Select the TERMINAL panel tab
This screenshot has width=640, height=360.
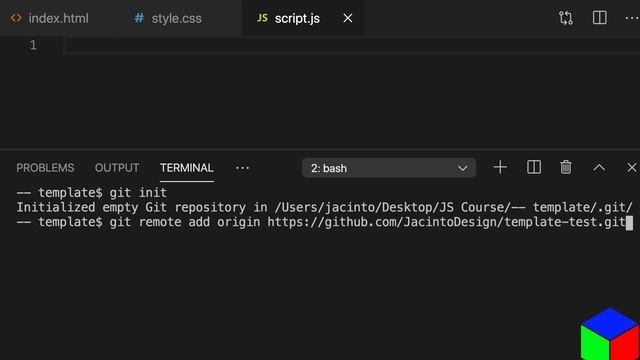click(x=187, y=168)
